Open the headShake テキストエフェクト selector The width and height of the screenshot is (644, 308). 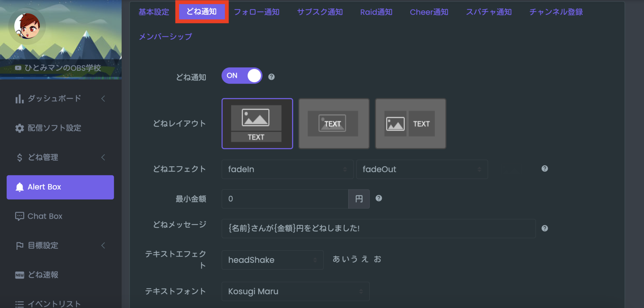coord(272,260)
